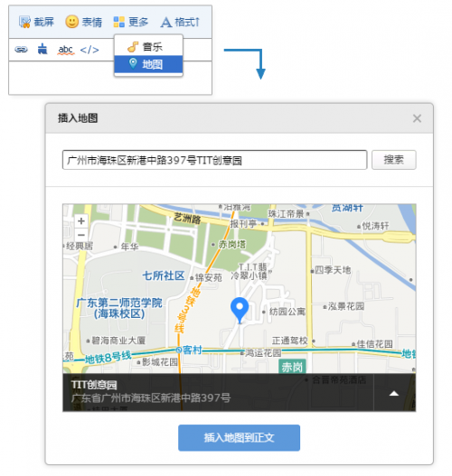452x476 pixels.
Task: Zoom in on the map
Action: coord(81,221)
